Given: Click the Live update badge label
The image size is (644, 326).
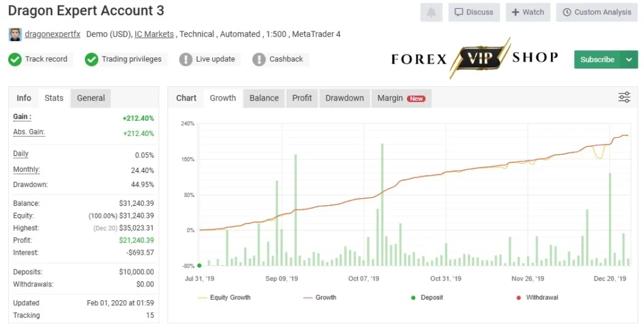Looking at the screenshot, I should [215, 59].
